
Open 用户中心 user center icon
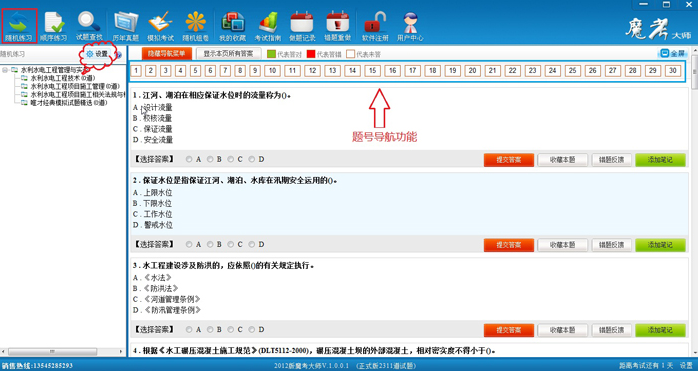410,26
